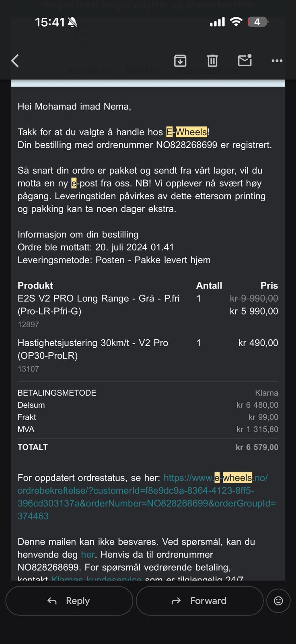The height and width of the screenshot is (644, 296).
Task: Tap the total amount kr 6 579,00
Action: [257, 447]
